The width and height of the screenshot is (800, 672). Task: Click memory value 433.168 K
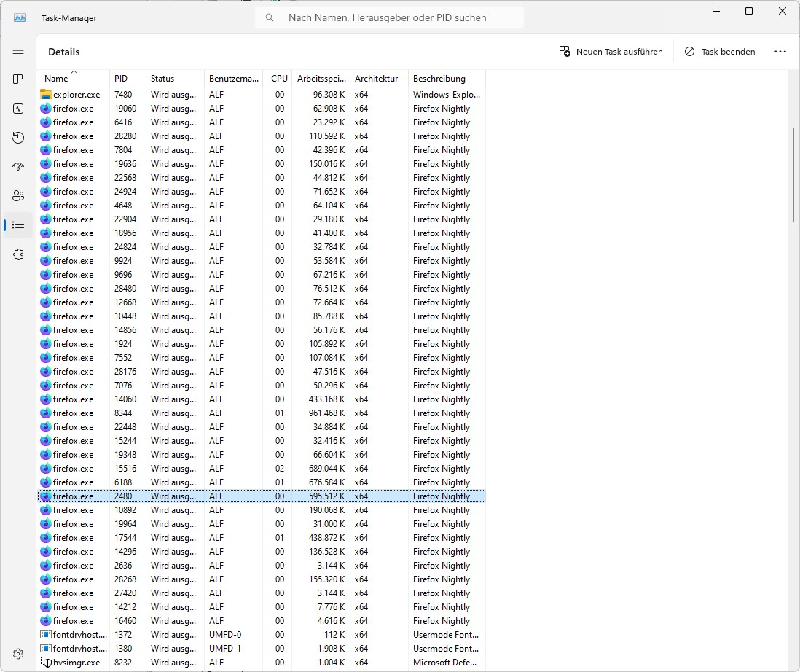coord(326,399)
